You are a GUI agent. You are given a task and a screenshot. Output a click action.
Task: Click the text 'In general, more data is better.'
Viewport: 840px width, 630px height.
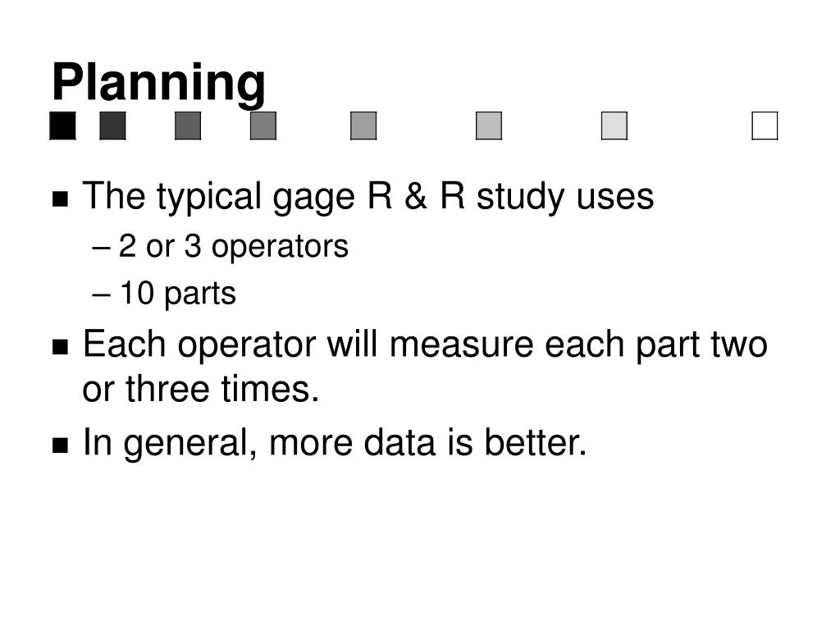(x=335, y=444)
